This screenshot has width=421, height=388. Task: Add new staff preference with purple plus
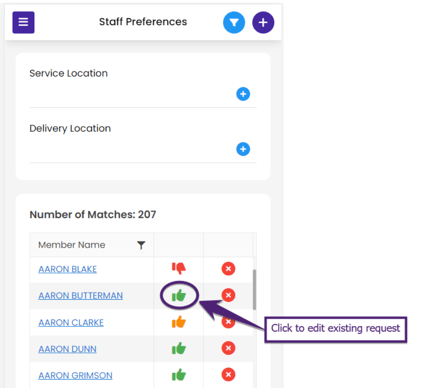click(x=263, y=22)
